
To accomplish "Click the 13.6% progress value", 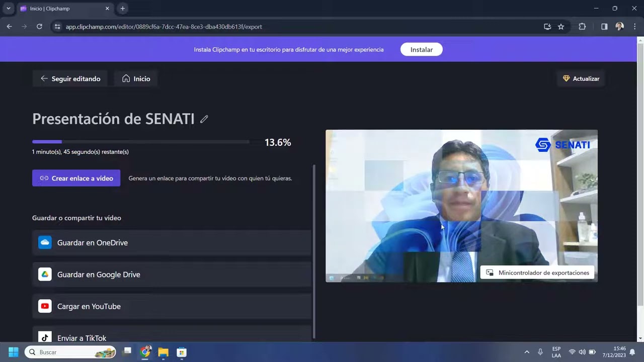I will point(278,143).
